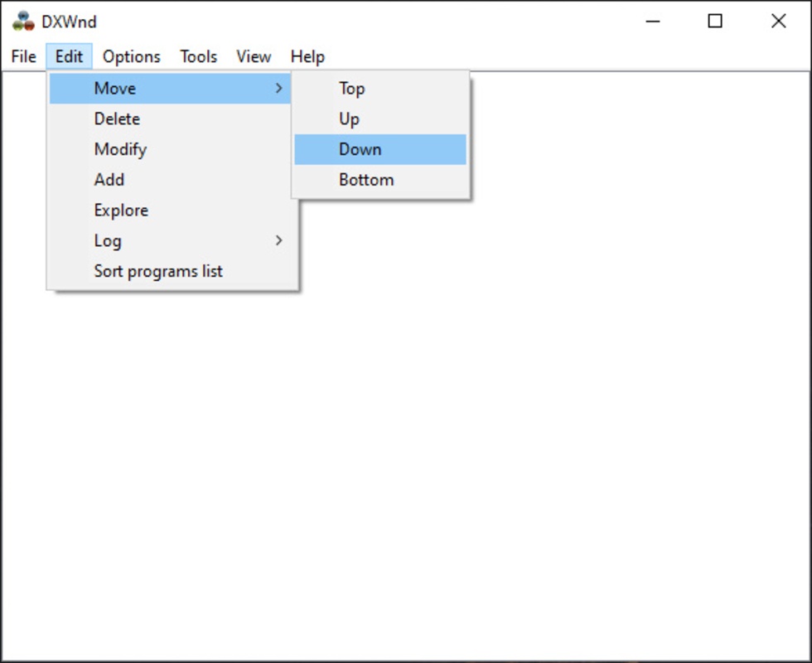The width and height of the screenshot is (812, 663).
Task: Minimize the DXWnd window
Action: point(653,22)
